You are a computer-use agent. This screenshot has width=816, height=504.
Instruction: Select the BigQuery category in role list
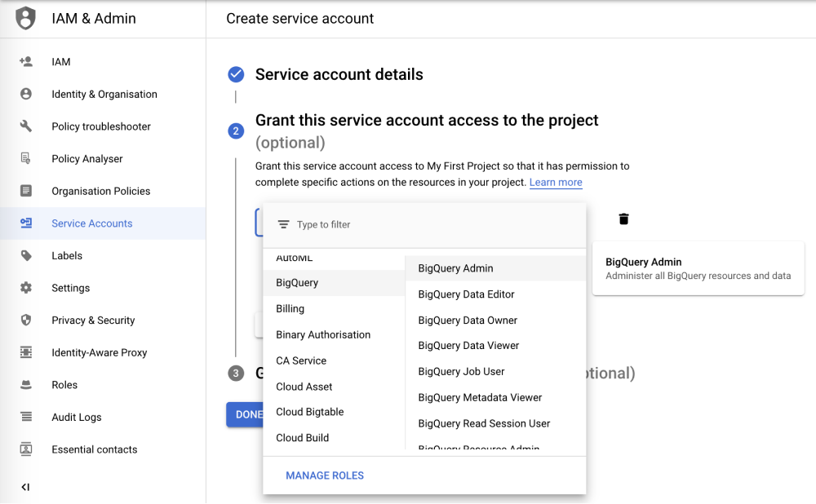(x=297, y=283)
